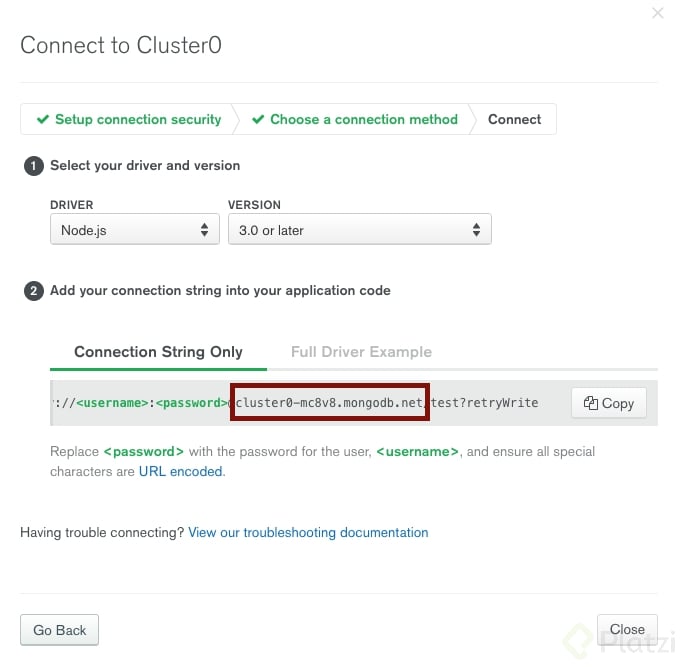The width and height of the screenshot is (682, 667).
Task: Select Connection String Only tab
Action: [x=158, y=352]
